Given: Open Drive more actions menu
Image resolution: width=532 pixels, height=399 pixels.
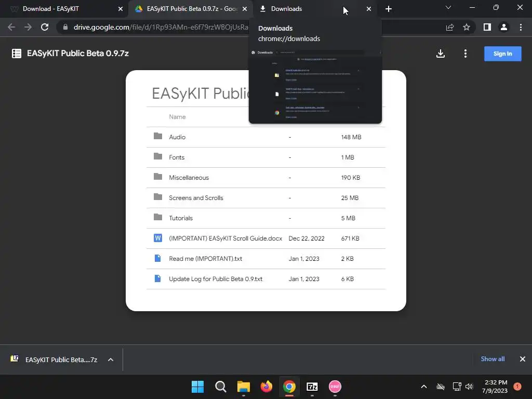Looking at the screenshot, I should pyautogui.click(x=465, y=54).
